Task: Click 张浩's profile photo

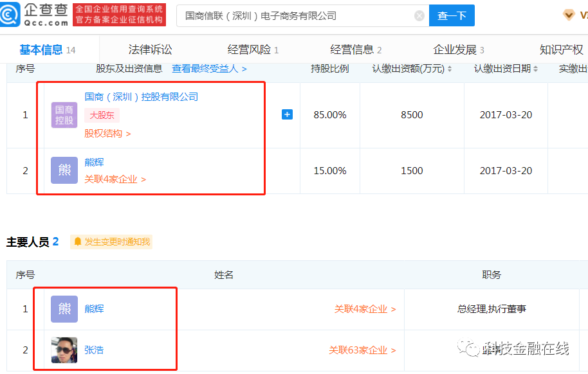Action: tap(64, 350)
